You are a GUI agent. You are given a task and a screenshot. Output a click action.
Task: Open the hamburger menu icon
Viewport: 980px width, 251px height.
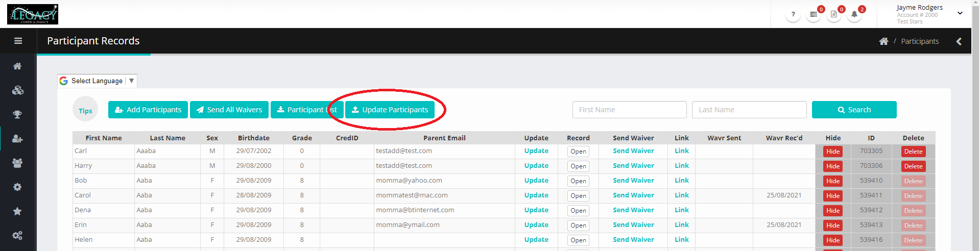tap(18, 41)
